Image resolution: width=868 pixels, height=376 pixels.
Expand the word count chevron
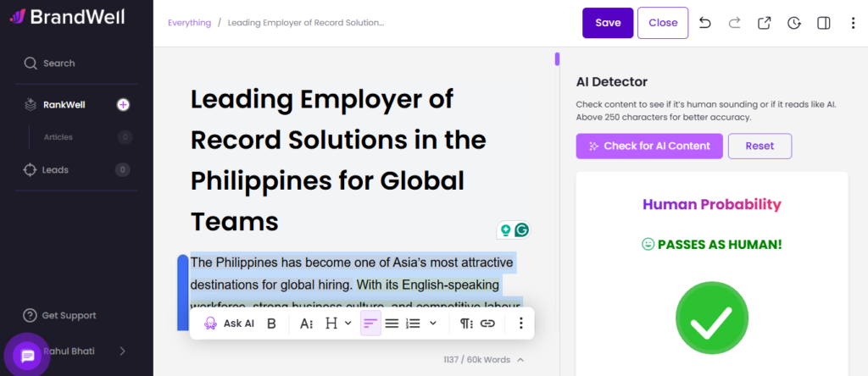point(520,360)
